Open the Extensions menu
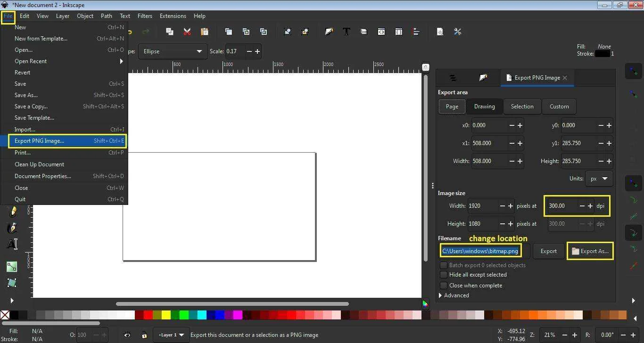This screenshot has height=343, width=644. point(173,16)
